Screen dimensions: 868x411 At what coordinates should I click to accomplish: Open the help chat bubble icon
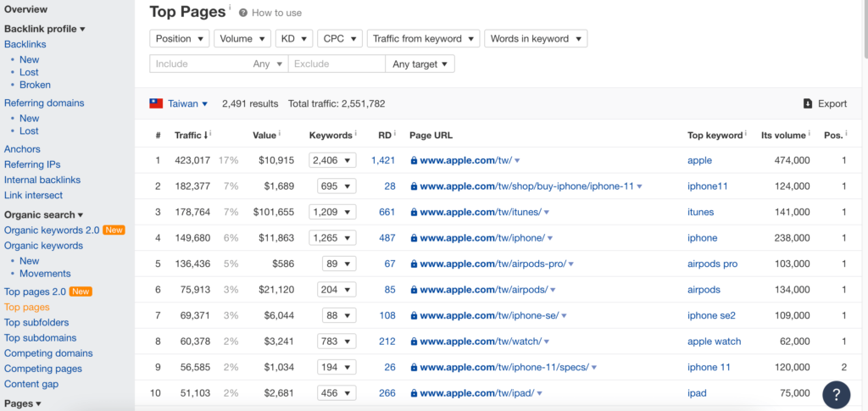click(836, 394)
